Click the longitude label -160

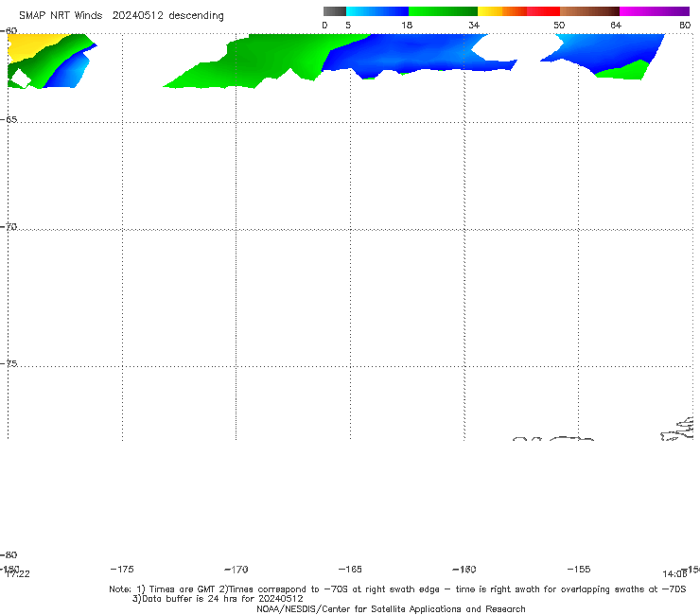point(464,569)
